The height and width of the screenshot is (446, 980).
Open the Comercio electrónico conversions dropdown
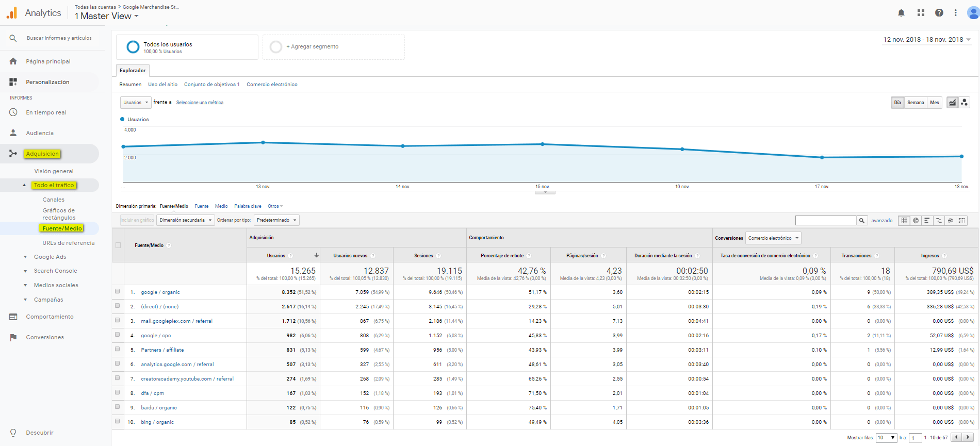[774, 238]
